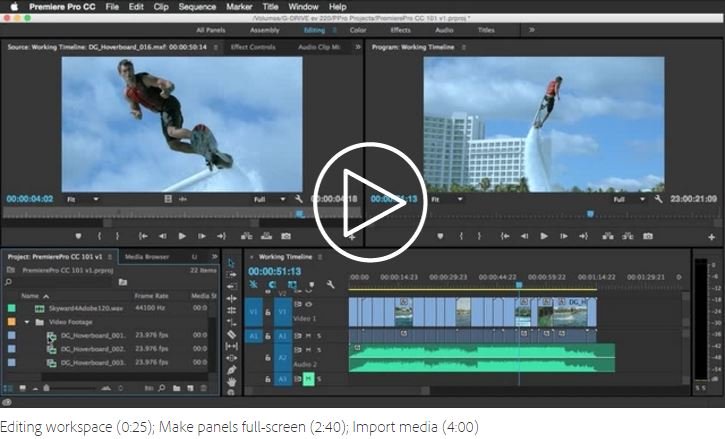Add a marker in the Program monitor

pos(440,236)
